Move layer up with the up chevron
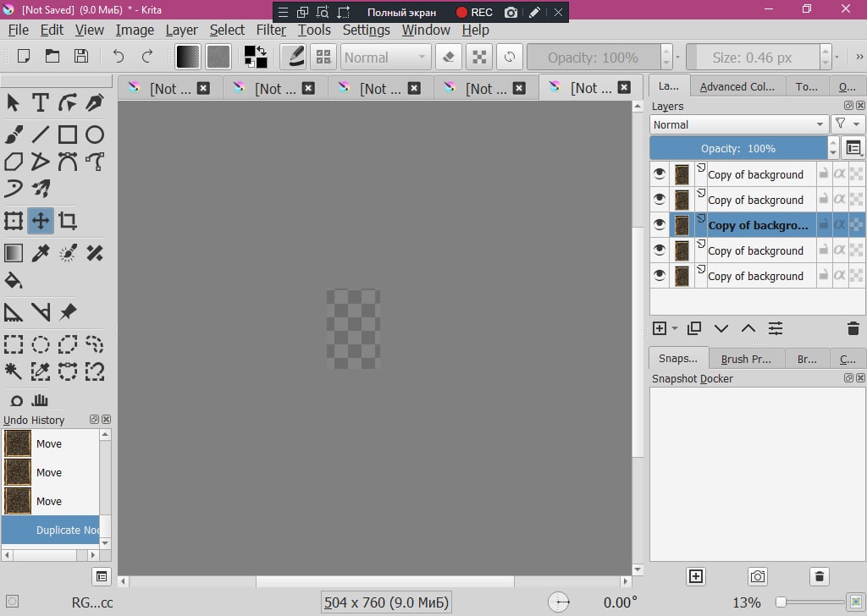867x616 pixels. (748, 328)
